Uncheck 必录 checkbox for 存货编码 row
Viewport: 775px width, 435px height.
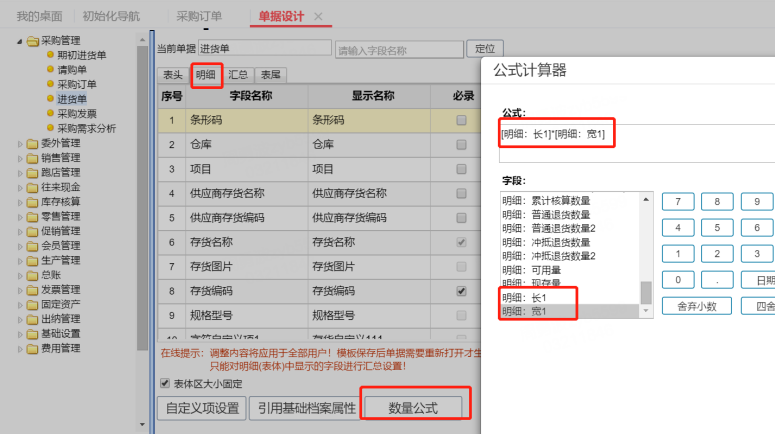tap(461, 291)
